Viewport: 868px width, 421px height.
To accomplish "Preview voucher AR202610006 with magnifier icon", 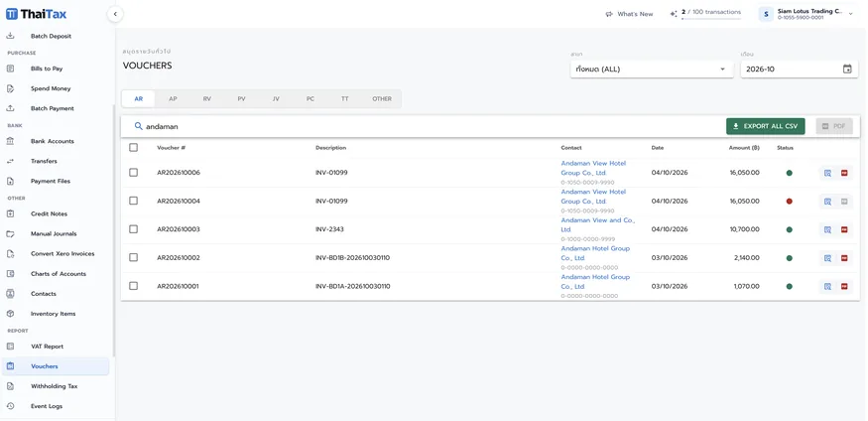I will (x=827, y=173).
